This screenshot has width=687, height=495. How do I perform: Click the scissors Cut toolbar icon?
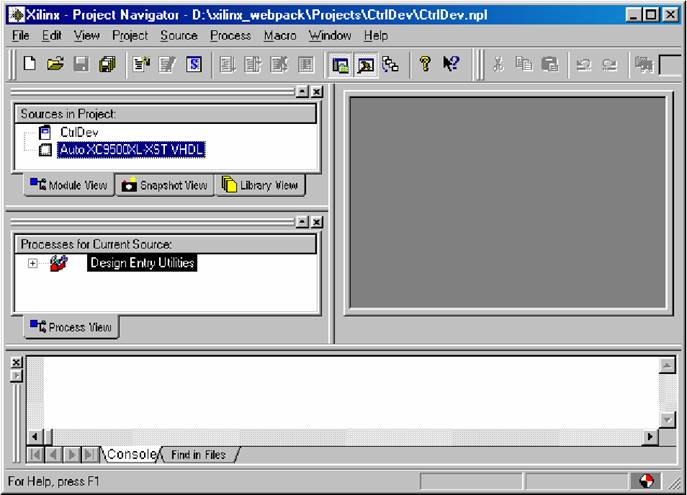coord(498,64)
